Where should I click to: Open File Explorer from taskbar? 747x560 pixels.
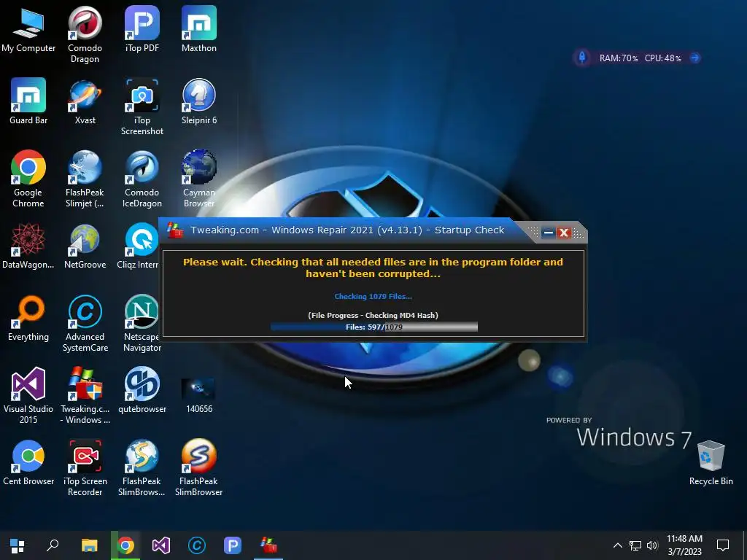coord(89,545)
